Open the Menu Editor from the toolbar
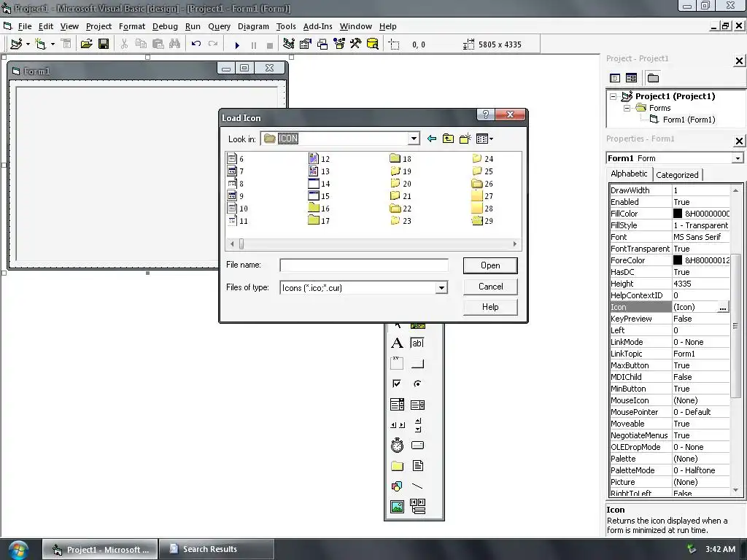The height and width of the screenshot is (560, 747). (66, 44)
